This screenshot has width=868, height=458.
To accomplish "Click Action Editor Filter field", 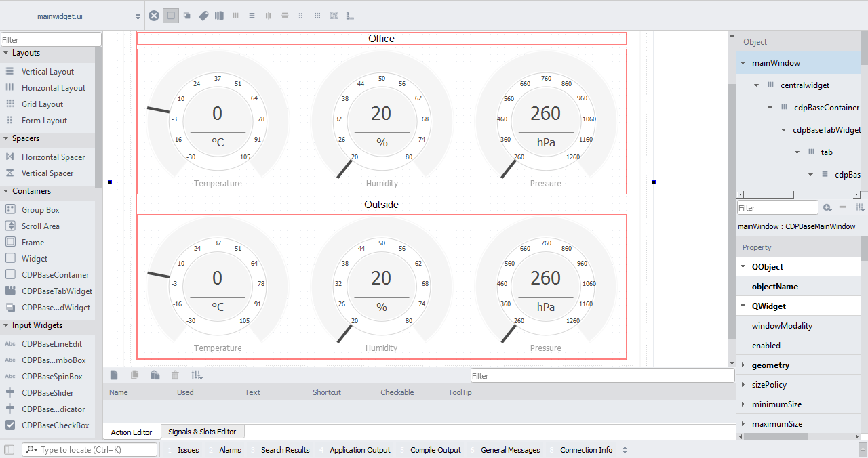I will (602, 375).
